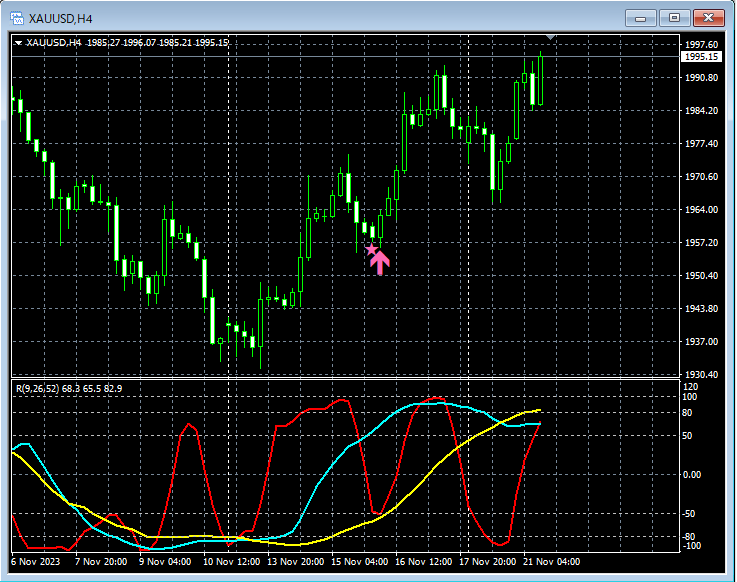The height and width of the screenshot is (582, 737).
Task: Click the 1957.20 price scale label
Action: pyautogui.click(x=701, y=243)
